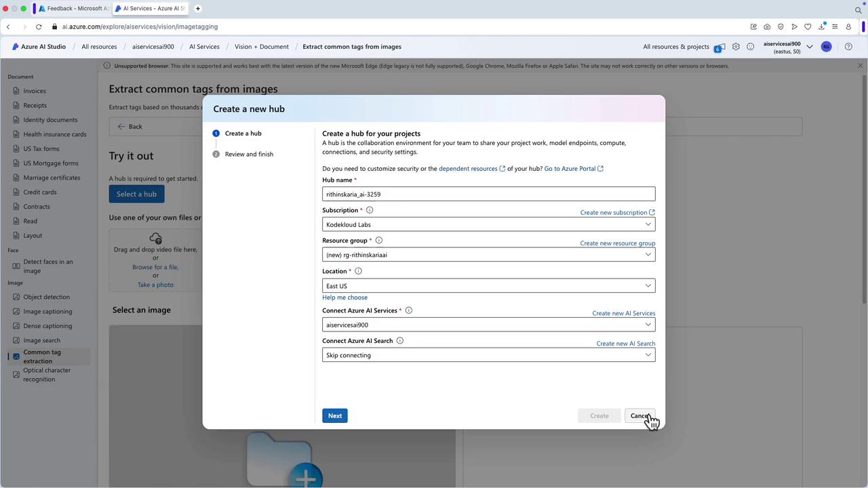Expand the Location dropdown set to East US
The width and height of the screenshot is (868, 488).
click(x=489, y=286)
